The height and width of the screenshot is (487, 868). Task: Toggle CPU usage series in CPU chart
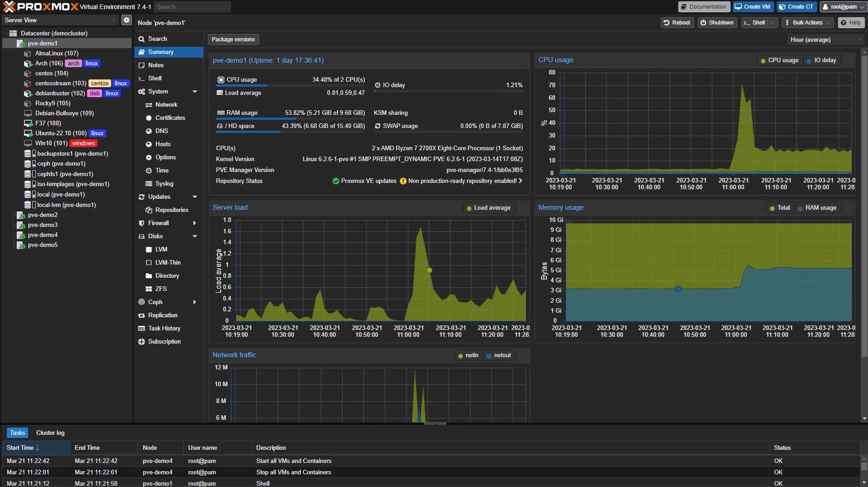pyautogui.click(x=780, y=60)
